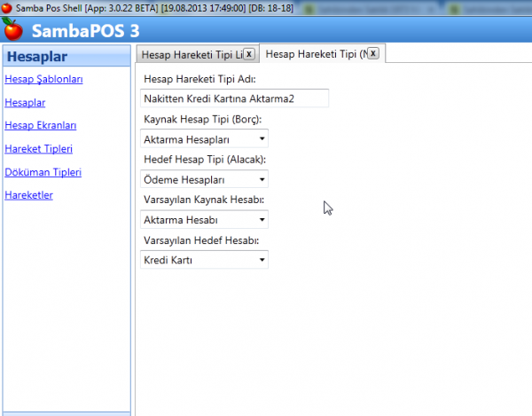Show the Hareketler page
532x416 pixels.
(x=28, y=195)
